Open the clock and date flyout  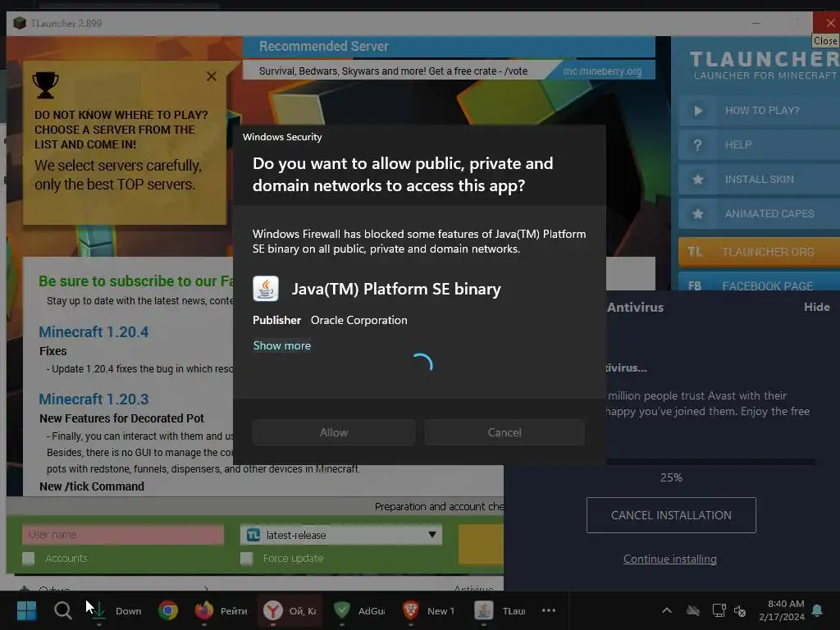coord(782,610)
